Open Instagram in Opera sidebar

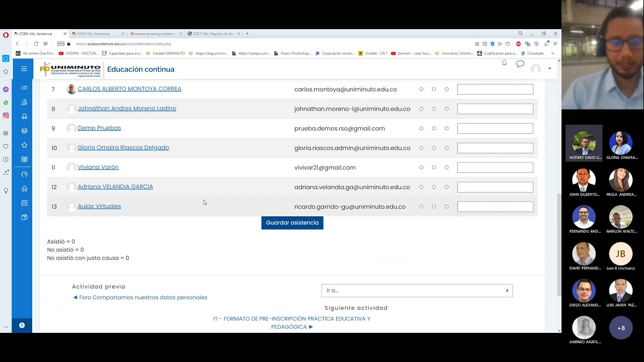click(x=6, y=116)
